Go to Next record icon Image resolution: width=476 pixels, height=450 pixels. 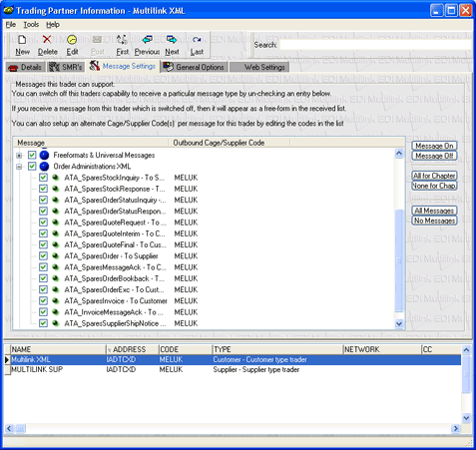172,40
